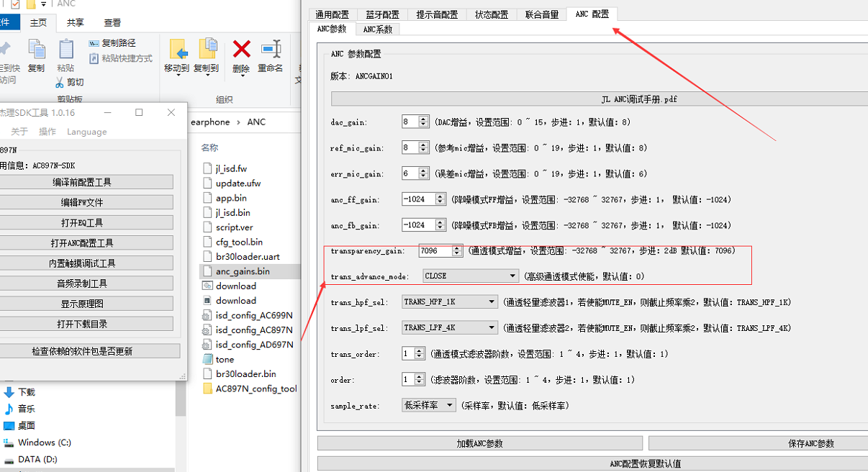The width and height of the screenshot is (868, 472).
Task: Switch to the ANC系数 sub-tab
Action: (378, 29)
